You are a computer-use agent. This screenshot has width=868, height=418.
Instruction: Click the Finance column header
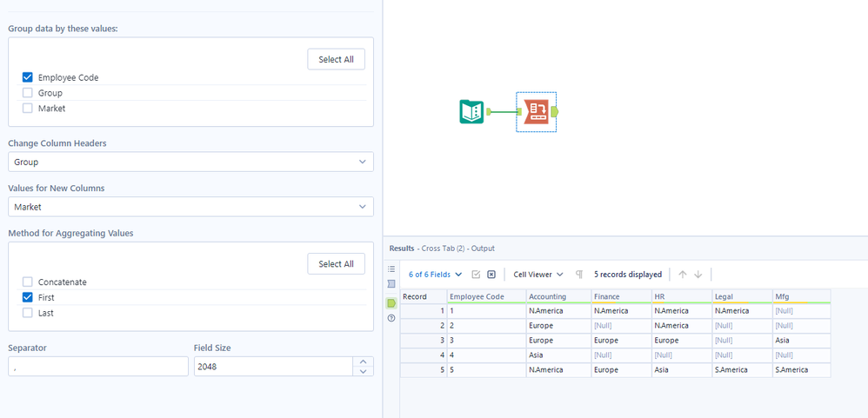tap(621, 296)
